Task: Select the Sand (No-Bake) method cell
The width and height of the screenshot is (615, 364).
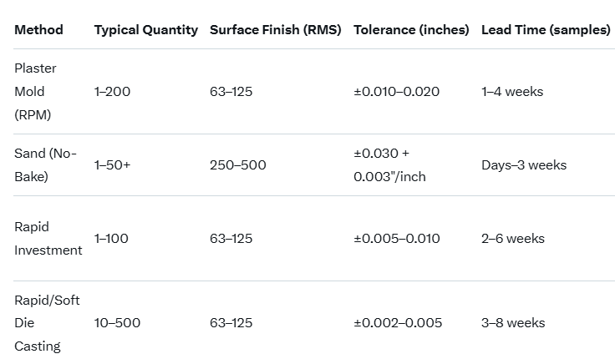Action: [45, 165]
